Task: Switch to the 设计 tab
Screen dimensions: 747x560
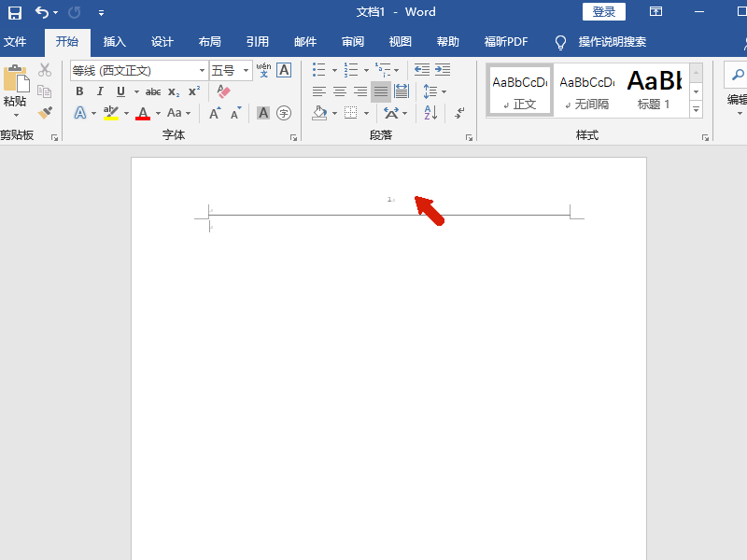Action: click(162, 42)
